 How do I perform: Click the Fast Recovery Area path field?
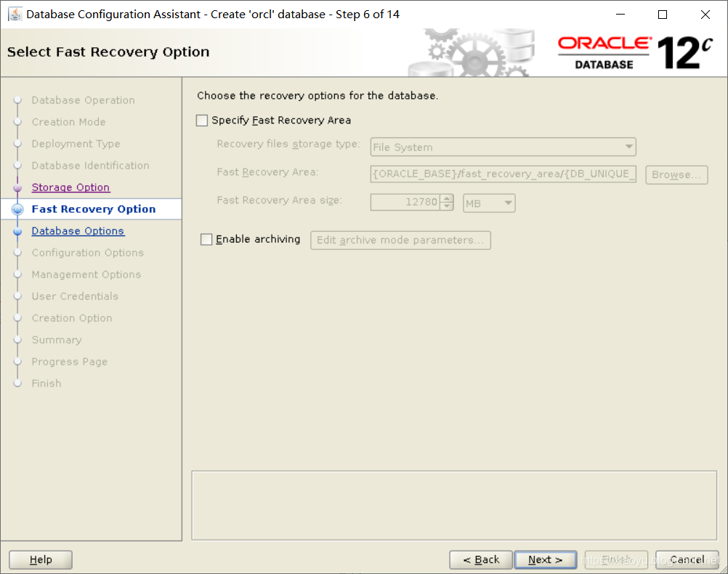(x=503, y=174)
